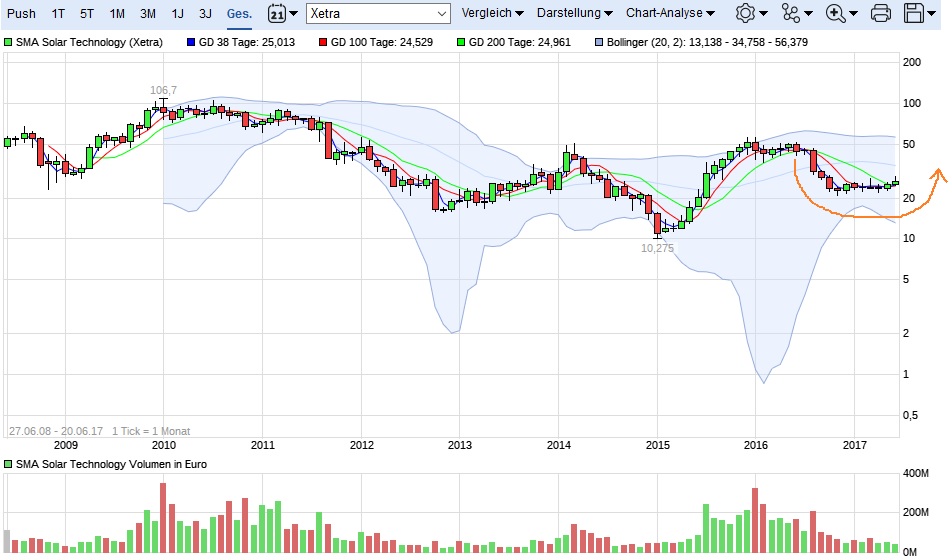This screenshot has width=952, height=560.
Task: Switch to the 1T time range
Action: point(58,13)
